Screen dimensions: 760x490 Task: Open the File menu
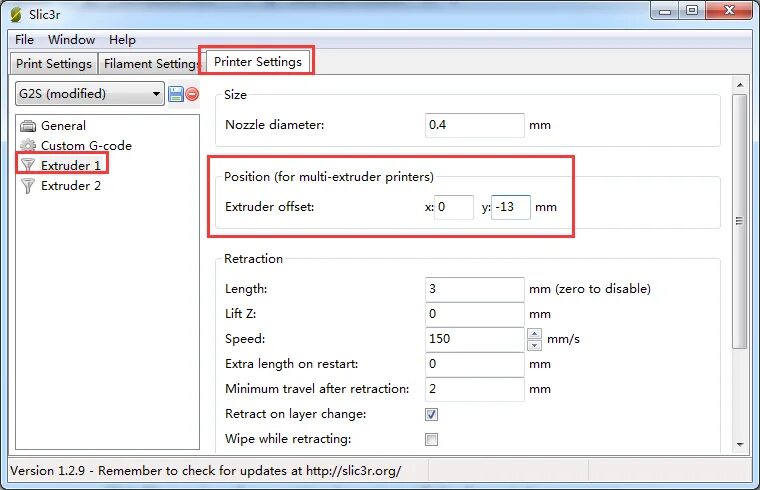(x=24, y=40)
